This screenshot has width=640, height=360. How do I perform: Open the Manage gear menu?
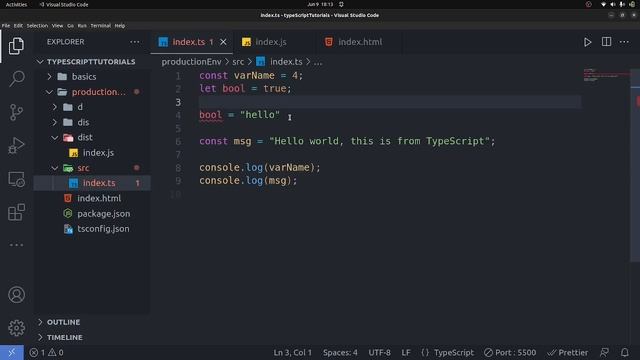click(16, 327)
